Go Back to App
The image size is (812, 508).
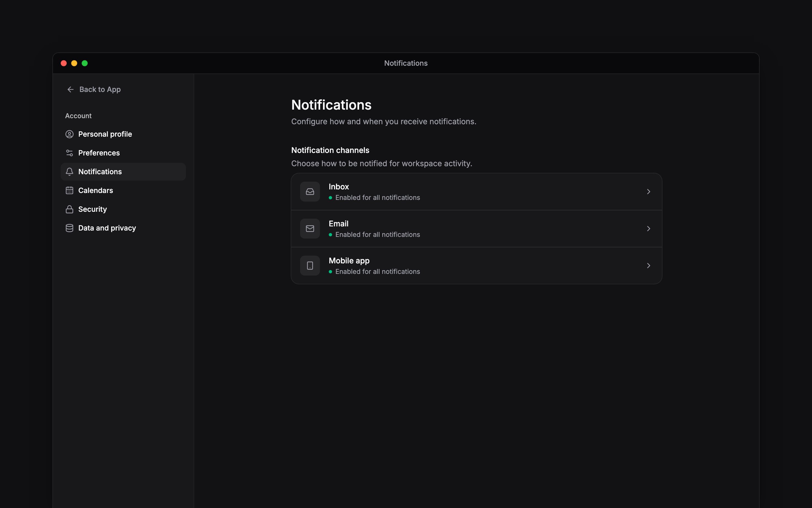[x=94, y=89]
